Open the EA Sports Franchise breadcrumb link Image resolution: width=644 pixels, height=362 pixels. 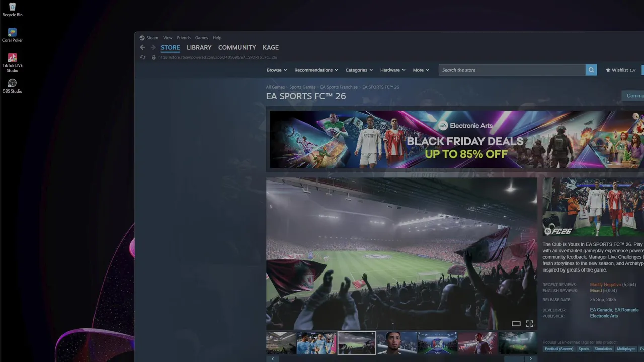pos(339,87)
